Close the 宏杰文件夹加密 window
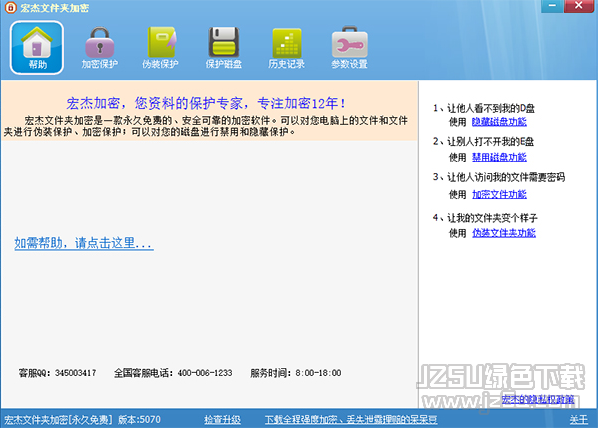Image resolution: width=598 pixels, height=428 pixels. pos(578,6)
